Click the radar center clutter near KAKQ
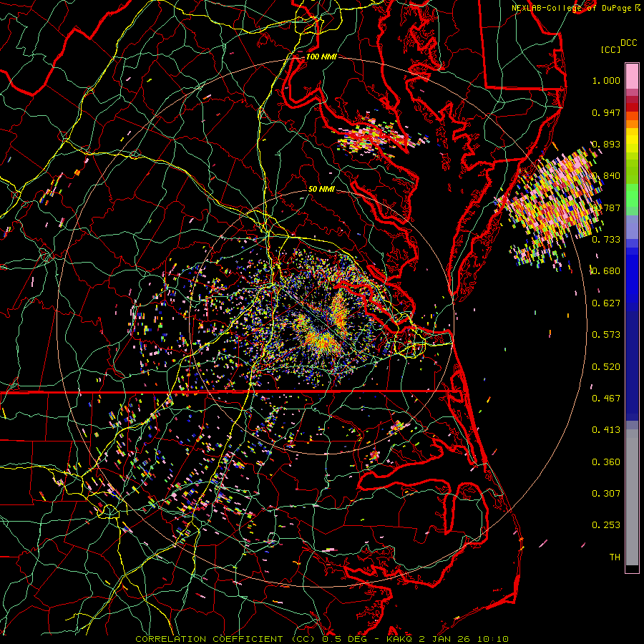 (324, 324)
